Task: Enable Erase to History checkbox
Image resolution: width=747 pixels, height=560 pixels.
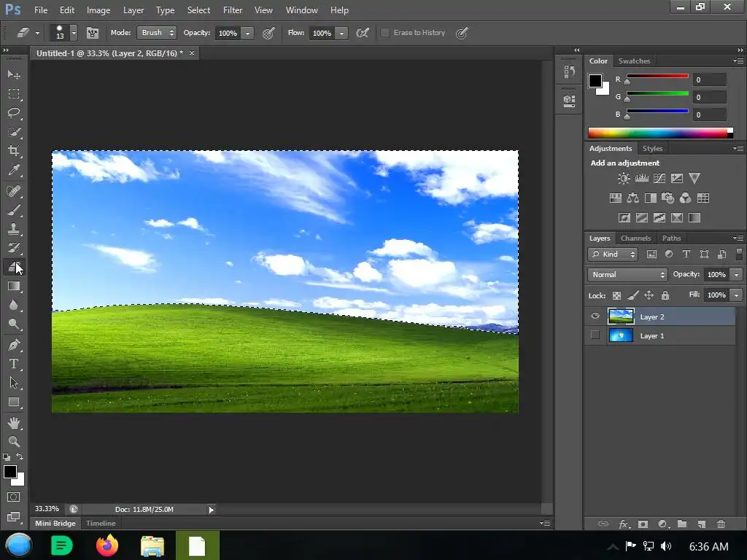Action: [385, 33]
